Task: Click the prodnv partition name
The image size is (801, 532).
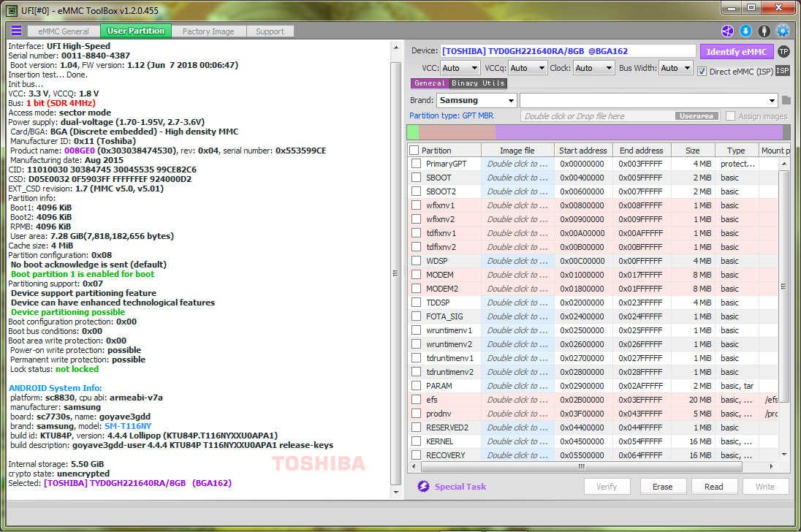Action: click(x=439, y=414)
